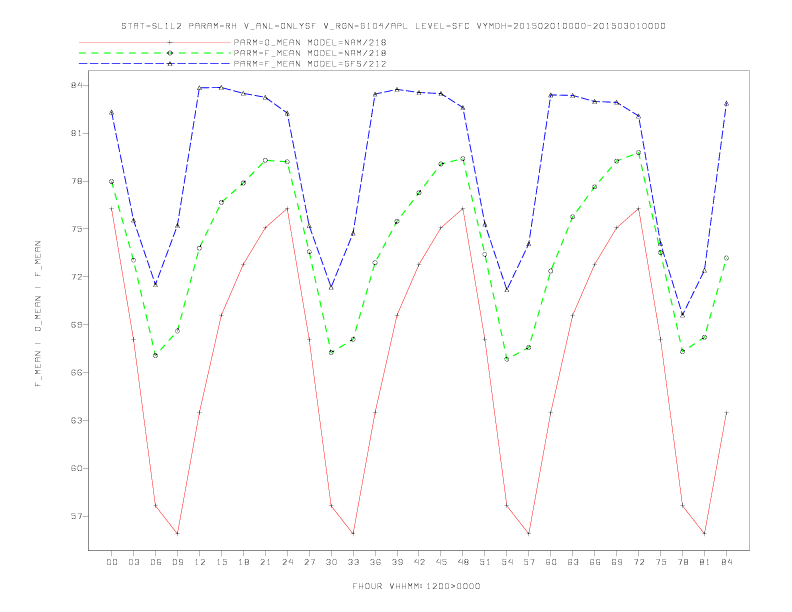Click the vertical y-axis label F_MEAN | O_MEAN | F_MEAN
The image size is (792, 612).
[38, 314]
